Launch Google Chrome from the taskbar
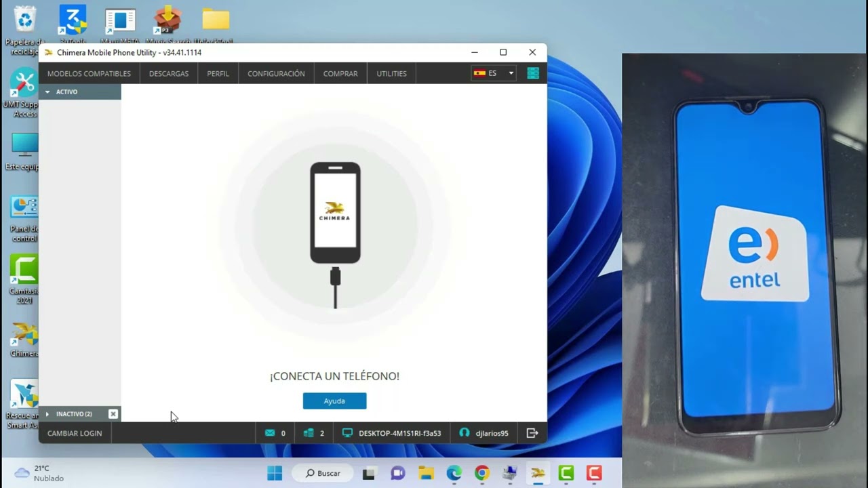This screenshot has height=488, width=868. [x=482, y=473]
